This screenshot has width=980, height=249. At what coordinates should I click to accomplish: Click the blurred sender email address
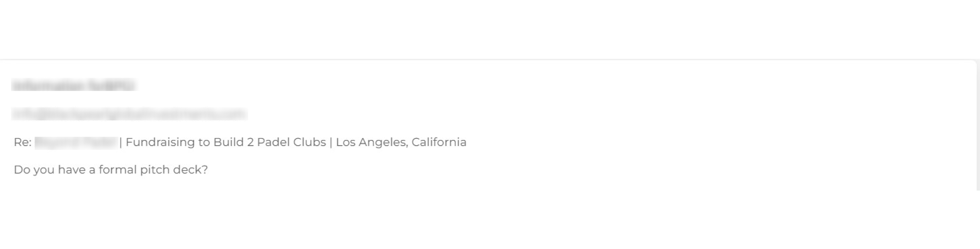tap(129, 114)
